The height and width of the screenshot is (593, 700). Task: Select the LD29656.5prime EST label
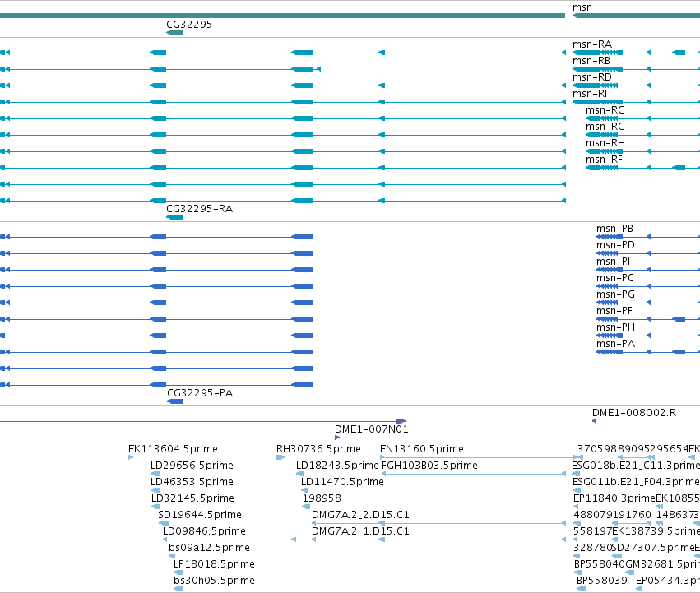192,466
